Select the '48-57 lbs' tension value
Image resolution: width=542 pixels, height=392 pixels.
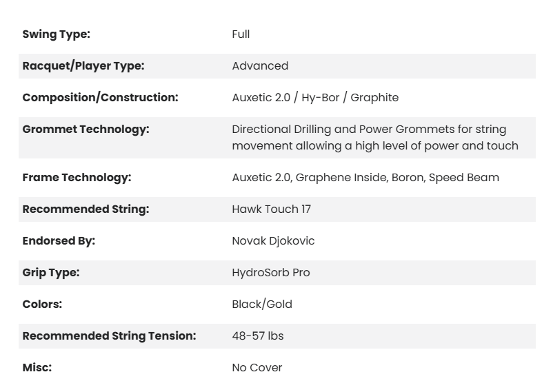tap(258, 336)
